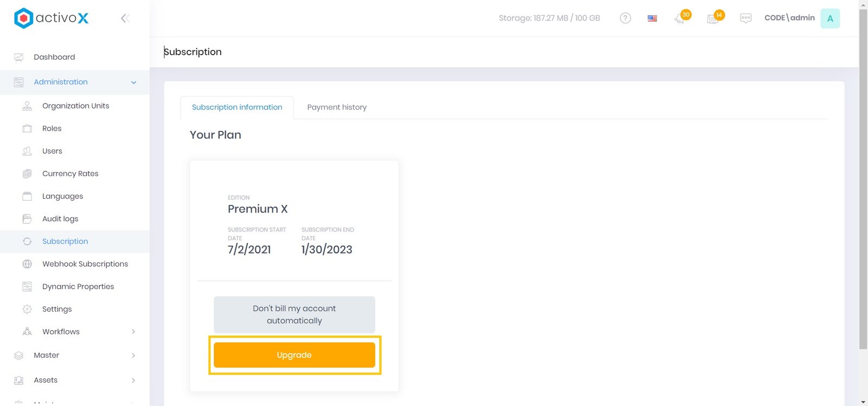Select the Subscription information tab
Image resolution: width=868 pixels, height=406 pixels.
(237, 107)
